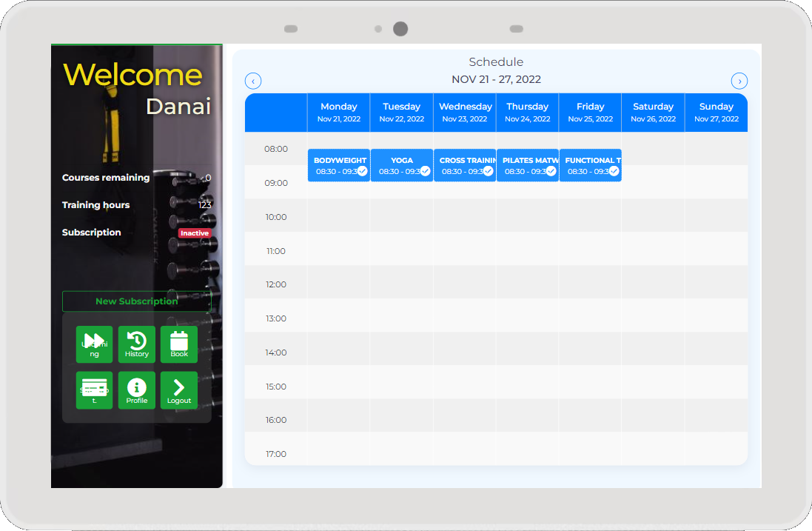Open the History icon
Image resolution: width=812 pixels, height=531 pixels.
[x=137, y=344]
